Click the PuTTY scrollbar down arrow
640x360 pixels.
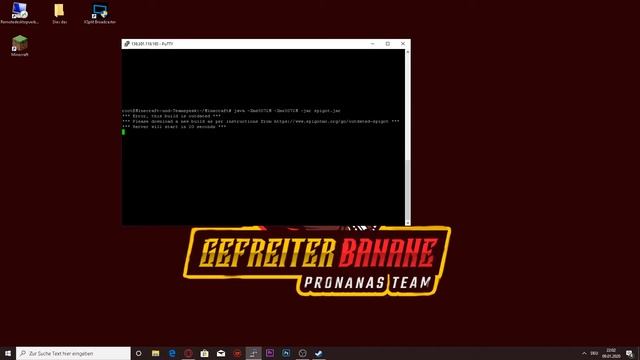(407, 222)
